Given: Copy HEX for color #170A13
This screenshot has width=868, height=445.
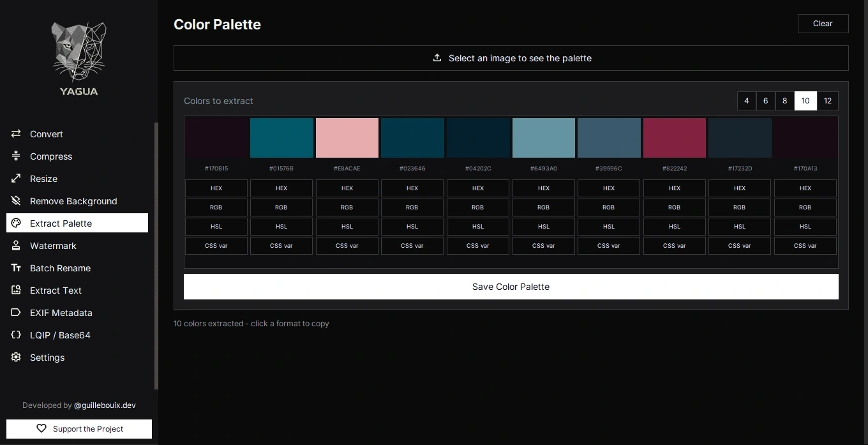Looking at the screenshot, I should [805, 188].
